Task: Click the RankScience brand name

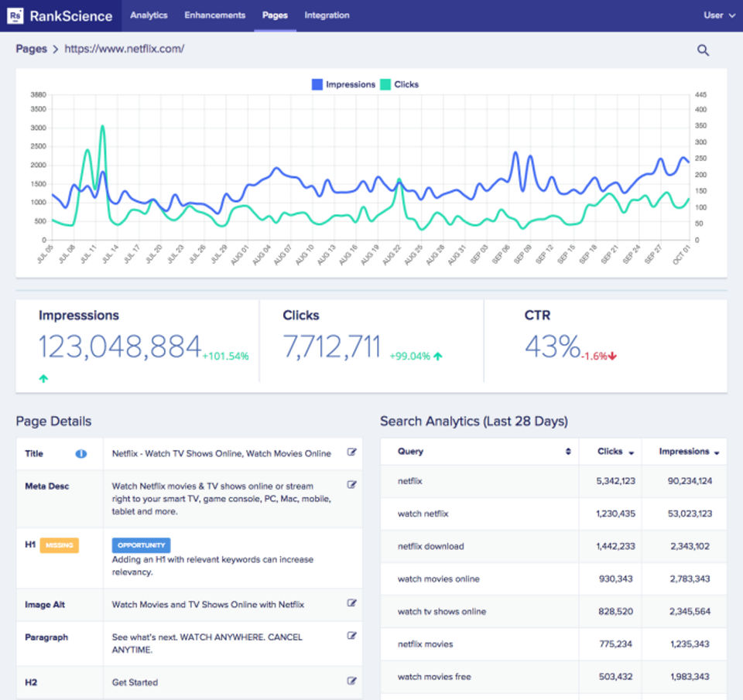Action: coord(71,16)
